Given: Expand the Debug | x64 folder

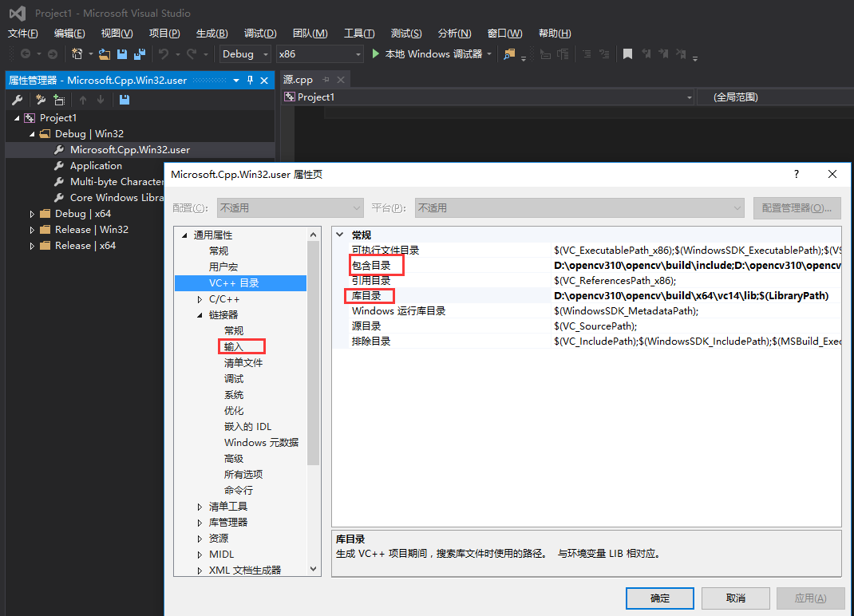Looking at the screenshot, I should pos(32,214).
